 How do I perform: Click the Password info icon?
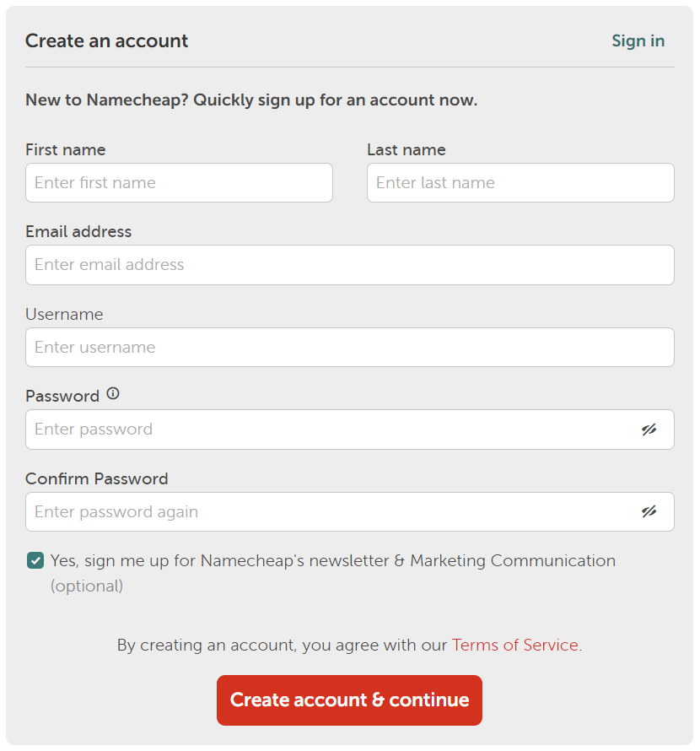coord(113,394)
